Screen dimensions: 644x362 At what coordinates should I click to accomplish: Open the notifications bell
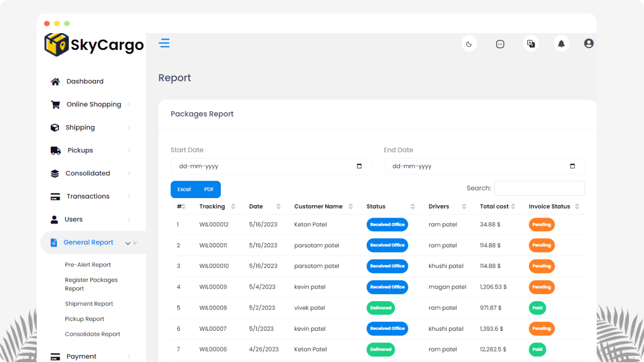coord(561,44)
